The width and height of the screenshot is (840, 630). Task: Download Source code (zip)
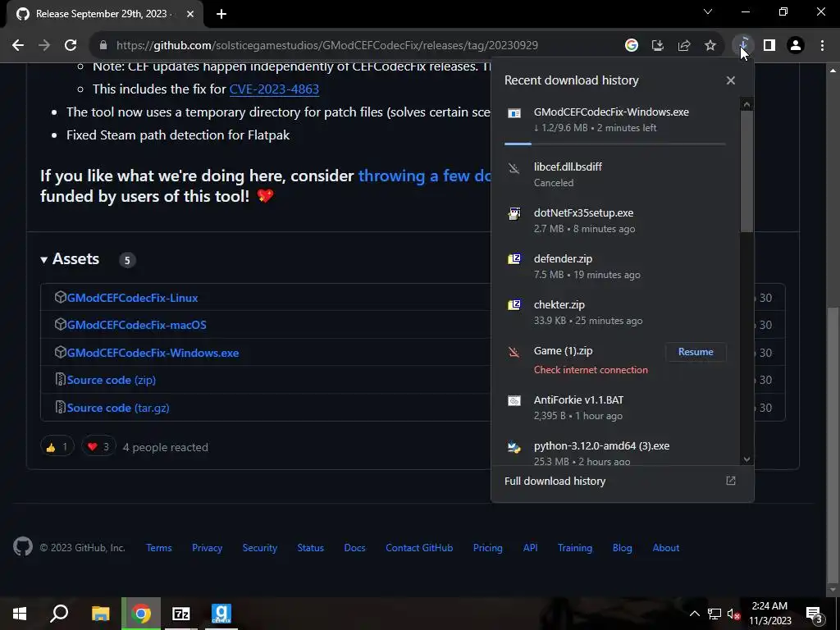112,380
